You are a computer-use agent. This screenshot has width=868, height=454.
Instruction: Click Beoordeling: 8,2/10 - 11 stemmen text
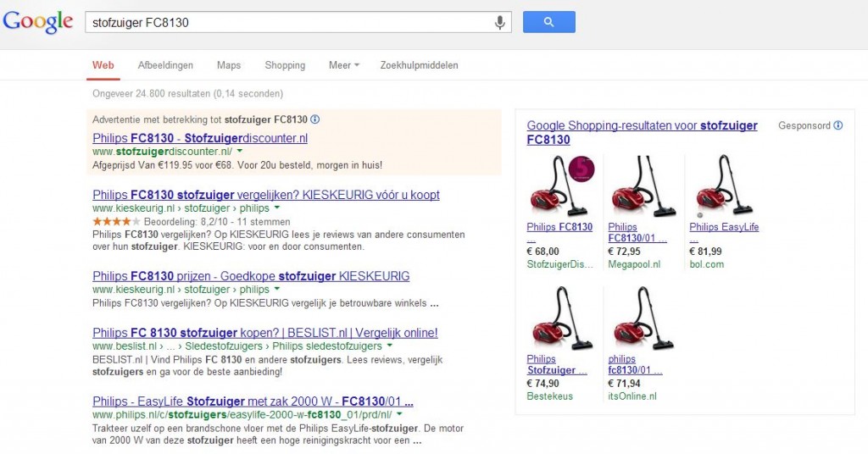point(217,222)
